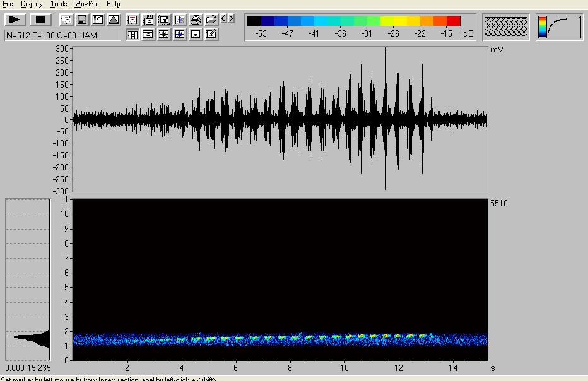Click the Stop playback button
The height and width of the screenshot is (381, 588).
pos(40,20)
